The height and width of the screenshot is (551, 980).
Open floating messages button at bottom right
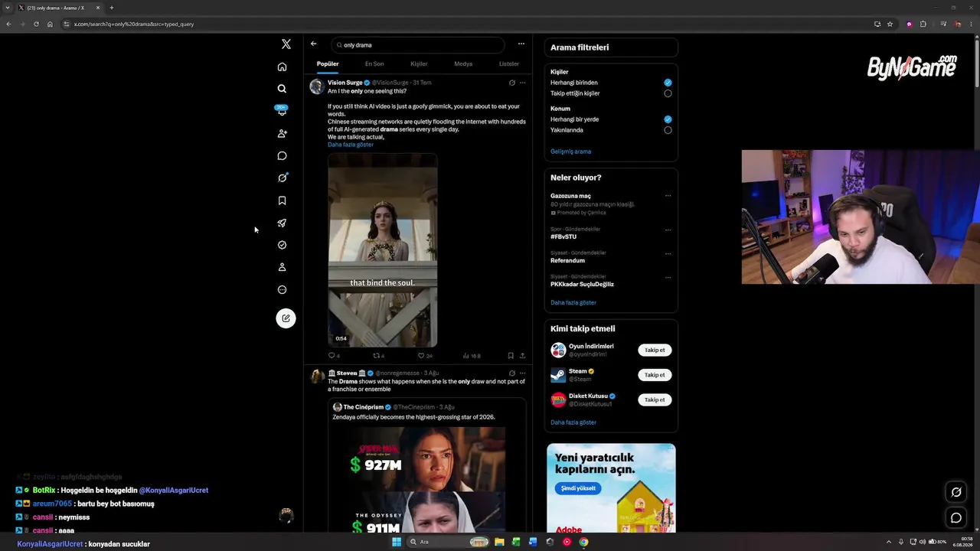tap(956, 518)
